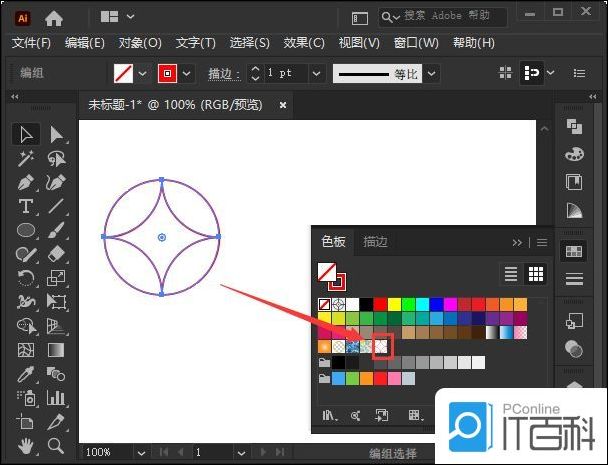Open the fill color dropdown arrow
This screenshot has width=608, height=465.
pyautogui.click(x=142, y=74)
